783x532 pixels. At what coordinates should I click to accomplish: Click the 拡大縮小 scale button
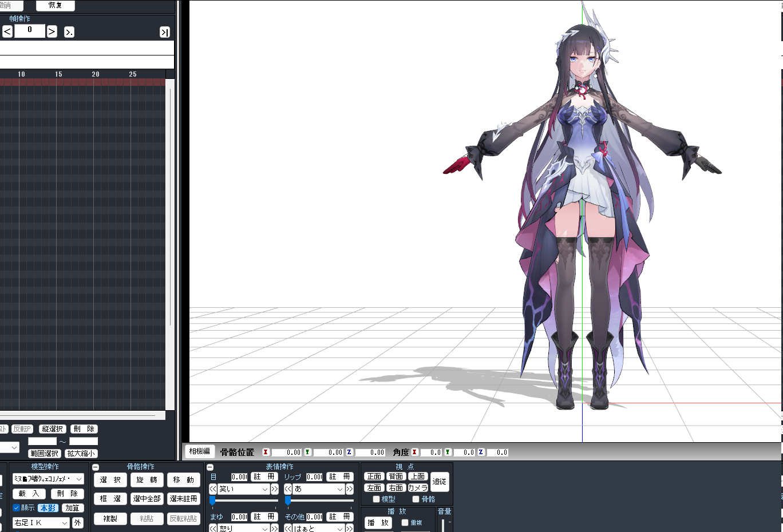81,454
